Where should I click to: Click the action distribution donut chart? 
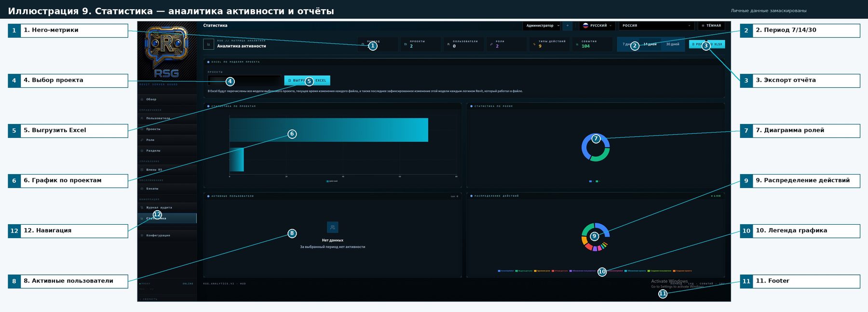pyautogui.click(x=596, y=237)
